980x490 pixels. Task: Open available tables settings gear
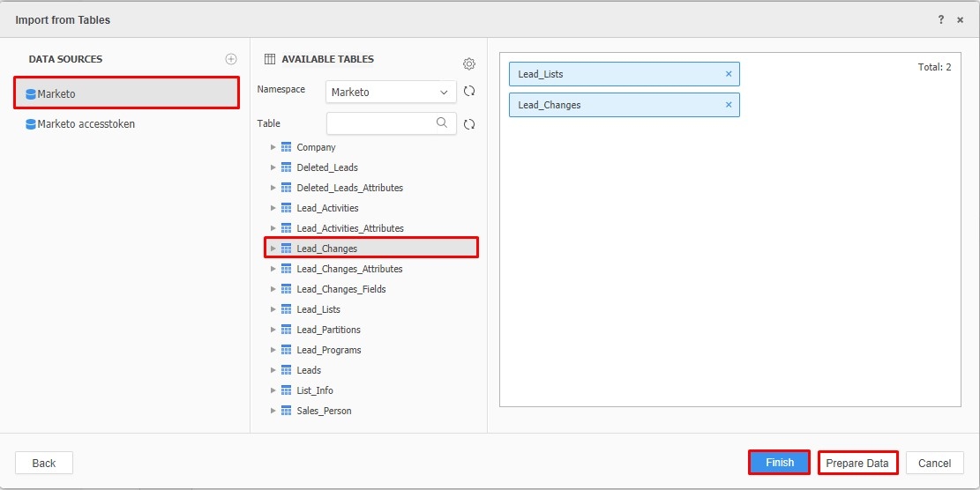pyautogui.click(x=469, y=63)
